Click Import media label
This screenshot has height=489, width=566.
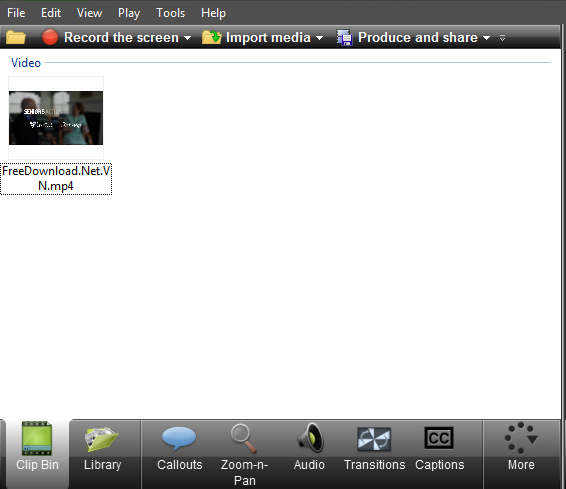pos(268,38)
